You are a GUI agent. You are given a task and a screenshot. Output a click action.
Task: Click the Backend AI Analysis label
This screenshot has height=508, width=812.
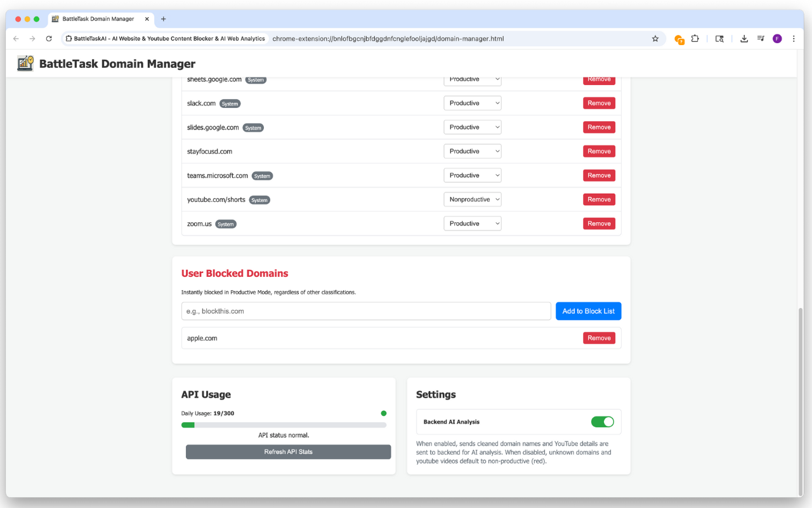452,422
